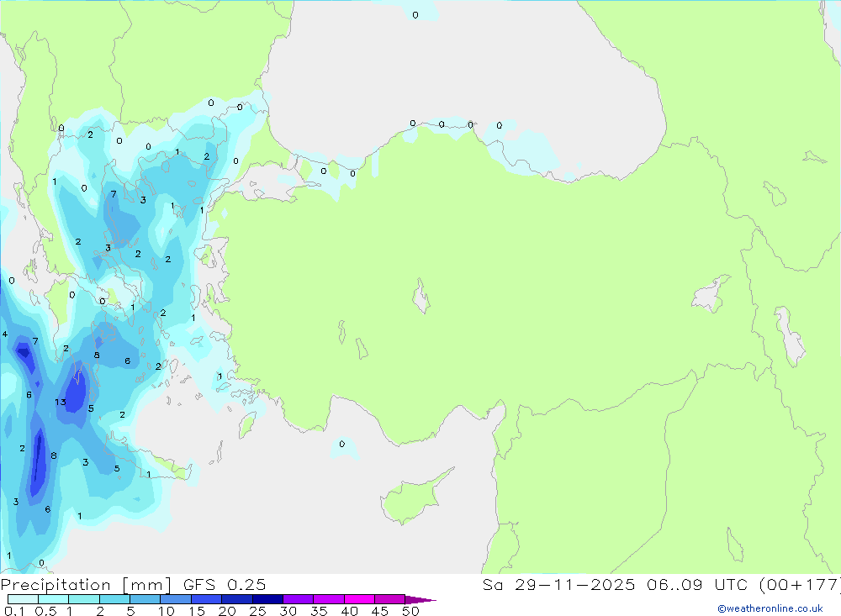
Task: Click the '35' legend scale label
Action: [x=319, y=611]
